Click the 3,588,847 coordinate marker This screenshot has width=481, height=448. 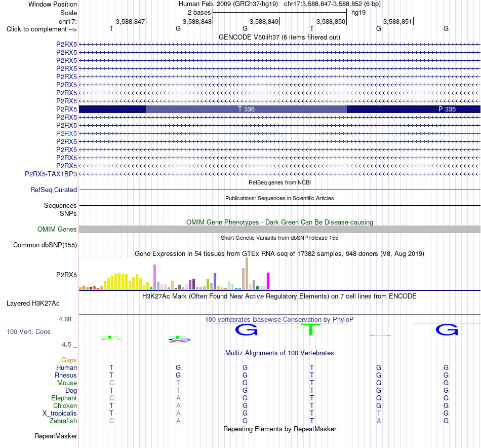(x=130, y=21)
